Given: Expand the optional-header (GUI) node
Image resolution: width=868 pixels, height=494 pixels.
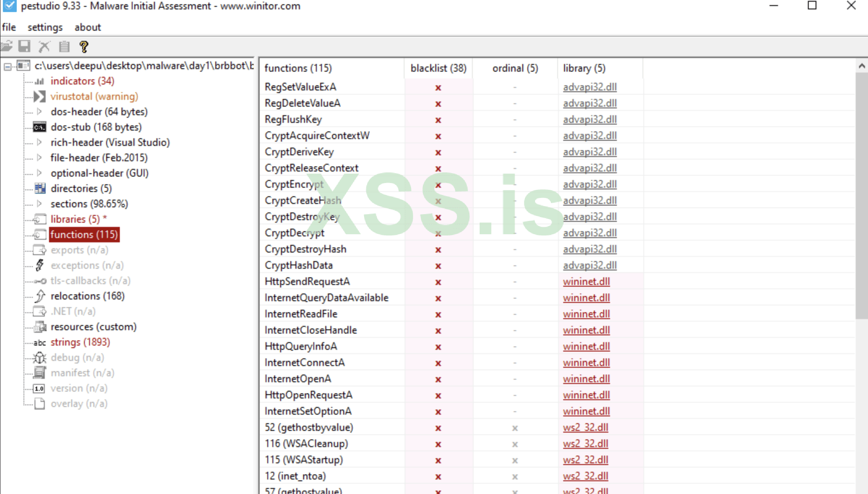Looking at the screenshot, I should [x=40, y=173].
